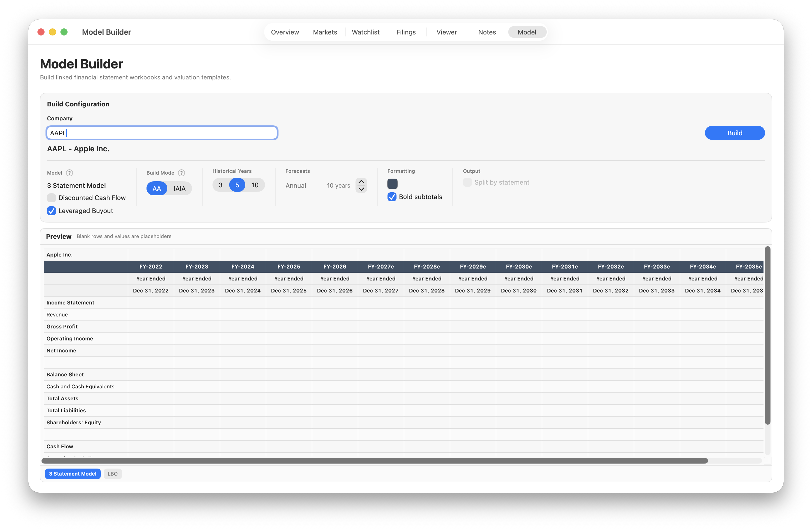Click the preview vertical scrollbar
Screen dimensions: 812x530
768,335
